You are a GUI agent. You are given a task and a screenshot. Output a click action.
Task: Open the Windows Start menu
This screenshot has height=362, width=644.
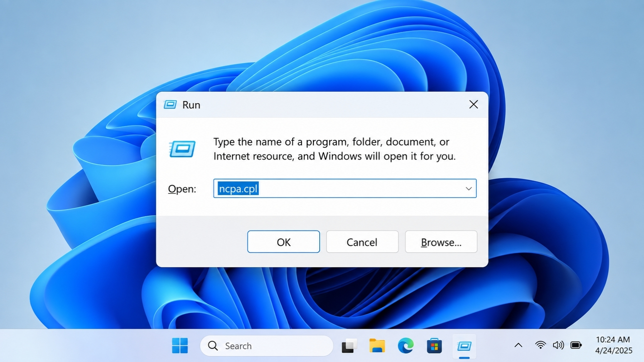[180, 346]
